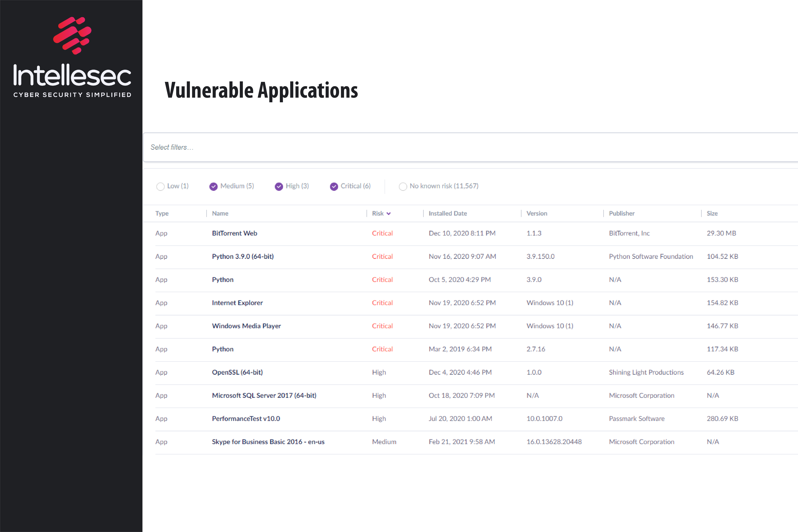
Task: Click the 64.26 KB size value
Action: (720, 373)
